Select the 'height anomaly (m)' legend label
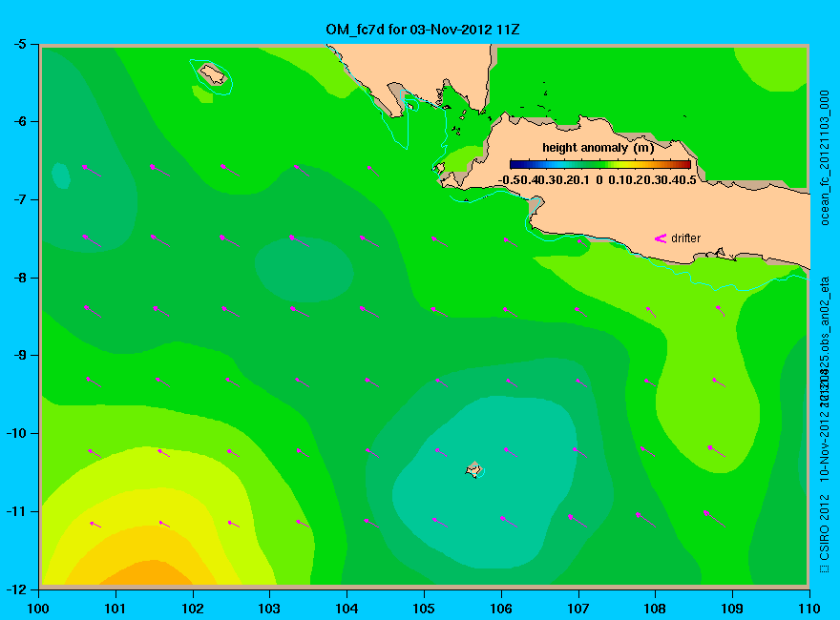The height and width of the screenshot is (620, 840). [x=598, y=148]
